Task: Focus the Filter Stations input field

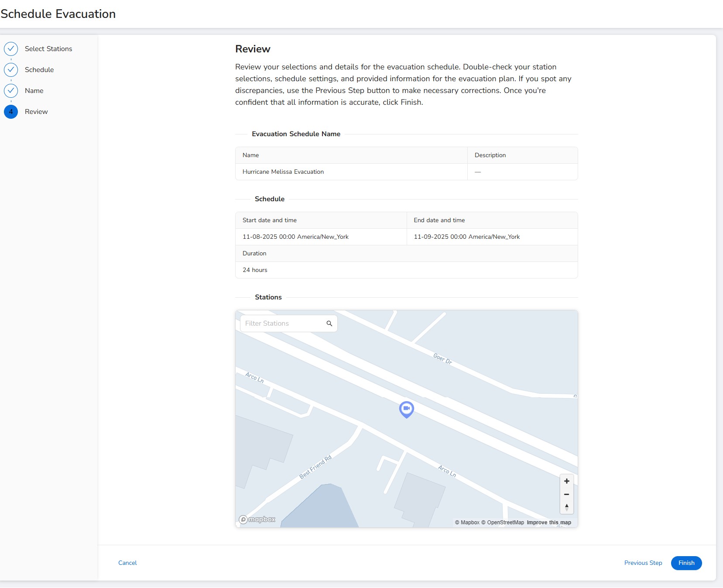Action: point(281,323)
